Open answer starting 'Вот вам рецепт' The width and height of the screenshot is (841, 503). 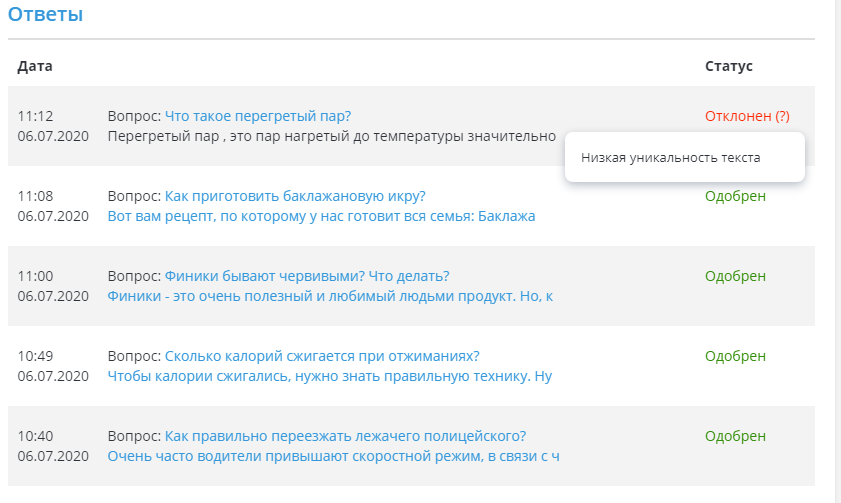point(321,216)
